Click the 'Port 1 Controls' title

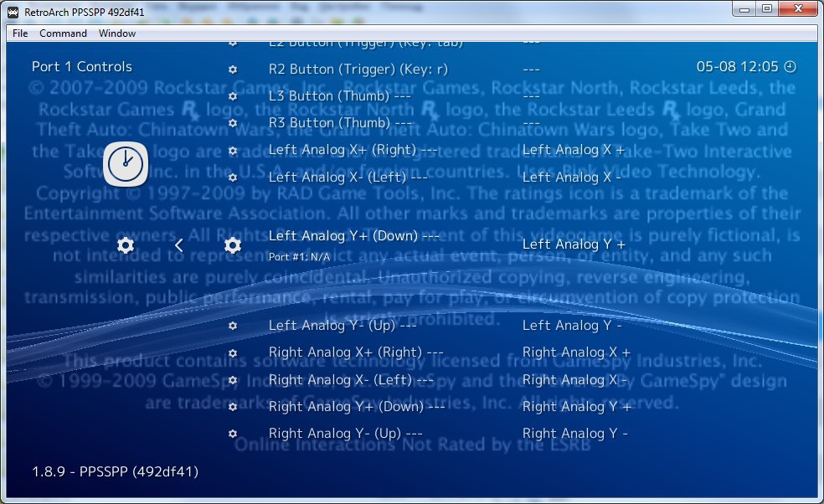point(82,67)
